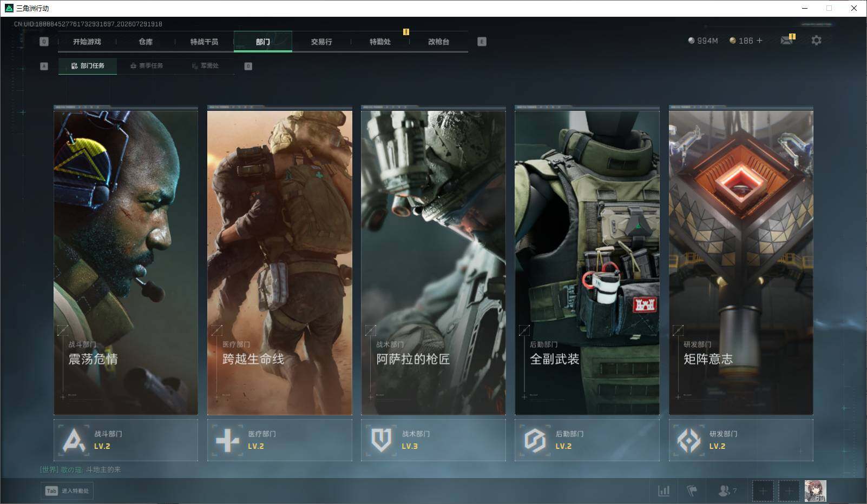Click the D next sub-tab key icon
Screen dimensions: 867x504
pyautogui.click(x=248, y=66)
